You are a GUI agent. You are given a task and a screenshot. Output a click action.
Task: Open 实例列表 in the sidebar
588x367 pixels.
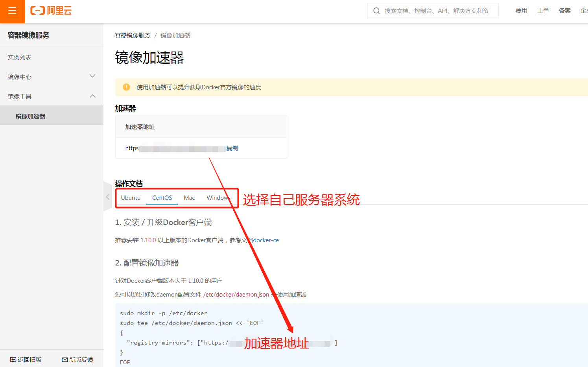pyautogui.click(x=52, y=57)
